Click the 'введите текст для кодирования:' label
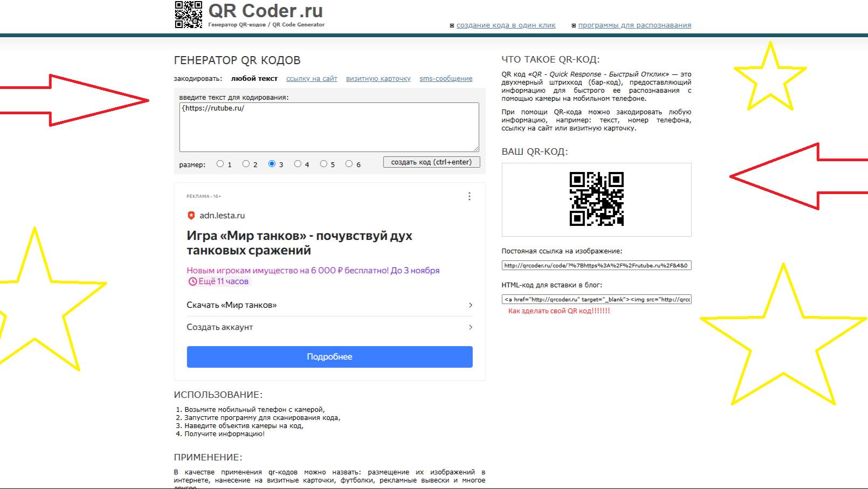 coord(234,98)
